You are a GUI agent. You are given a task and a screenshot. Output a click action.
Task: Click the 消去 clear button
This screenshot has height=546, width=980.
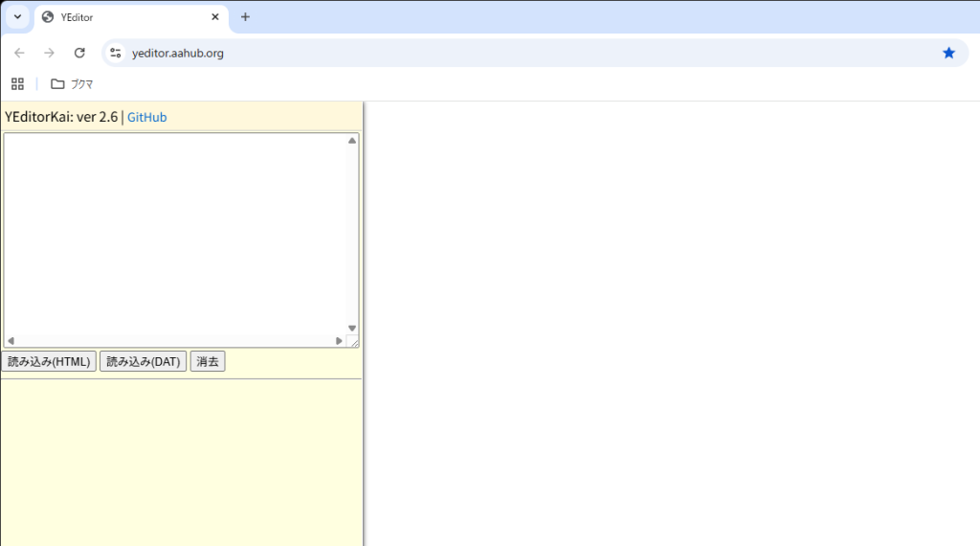click(x=208, y=361)
